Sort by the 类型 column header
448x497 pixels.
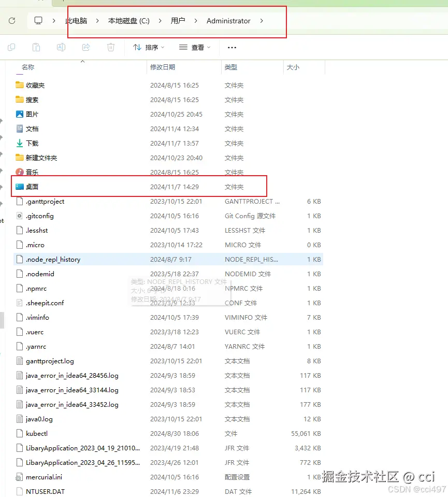click(231, 67)
